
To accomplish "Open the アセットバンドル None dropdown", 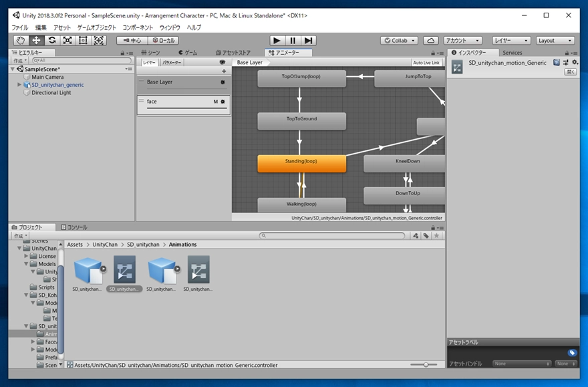I will click(522, 364).
